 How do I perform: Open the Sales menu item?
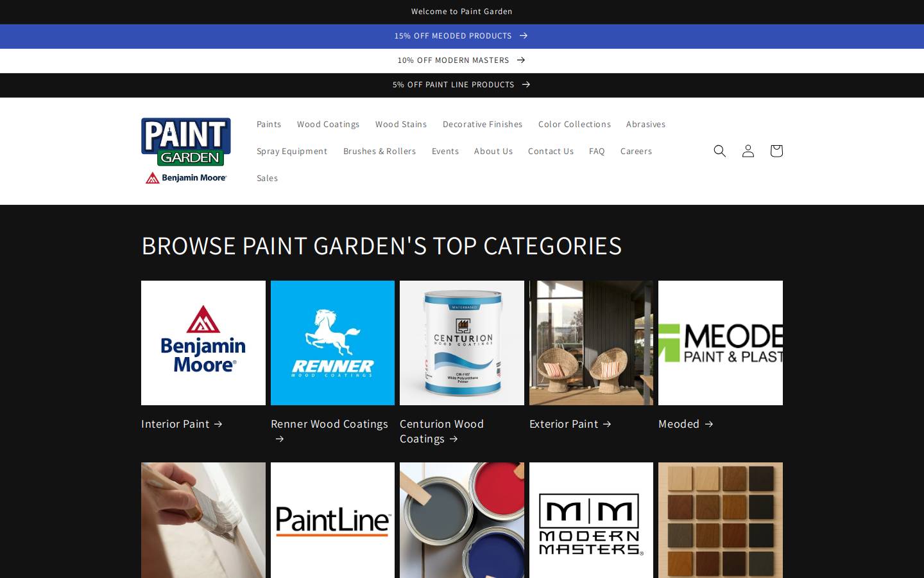268,178
